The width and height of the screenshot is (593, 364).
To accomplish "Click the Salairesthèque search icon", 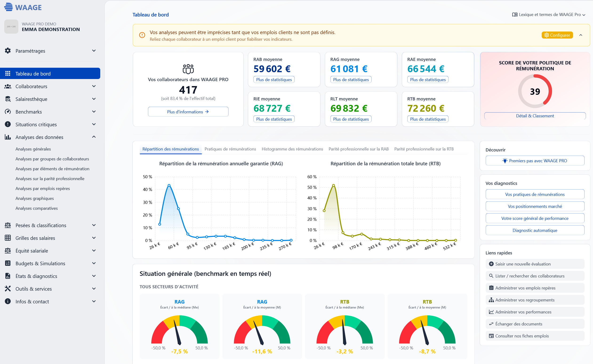I will [x=8, y=99].
